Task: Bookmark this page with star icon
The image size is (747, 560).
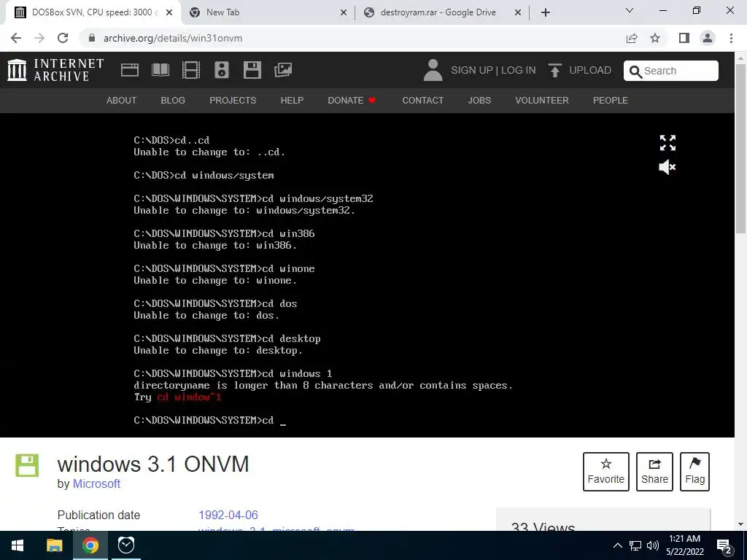Action: click(655, 38)
